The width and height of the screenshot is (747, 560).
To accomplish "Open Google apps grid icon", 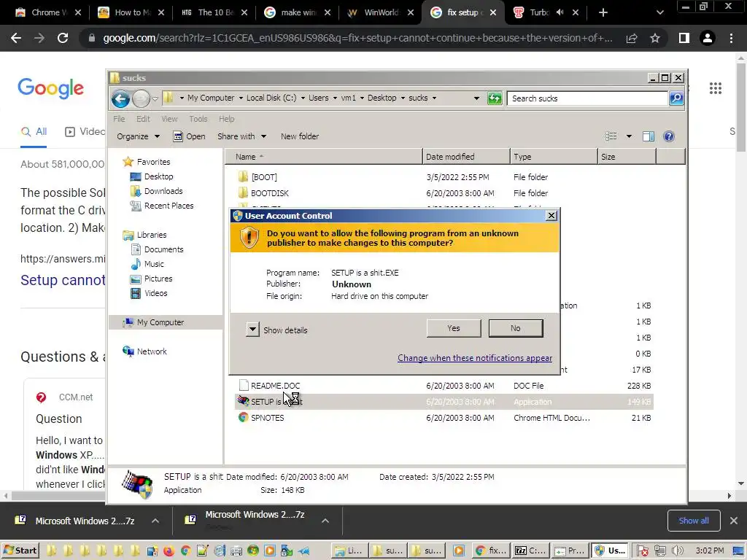I will tap(715, 88).
